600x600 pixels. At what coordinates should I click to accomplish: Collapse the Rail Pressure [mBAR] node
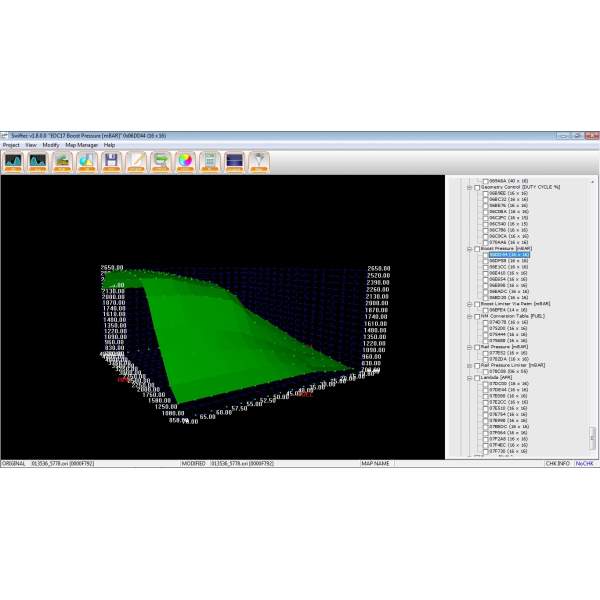[x=470, y=347]
